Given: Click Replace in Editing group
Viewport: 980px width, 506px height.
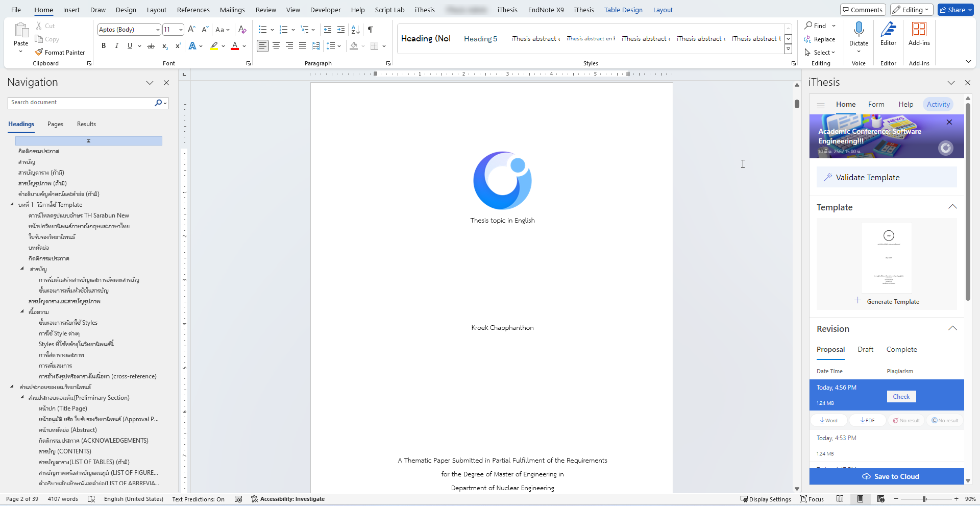Looking at the screenshot, I should (820, 39).
